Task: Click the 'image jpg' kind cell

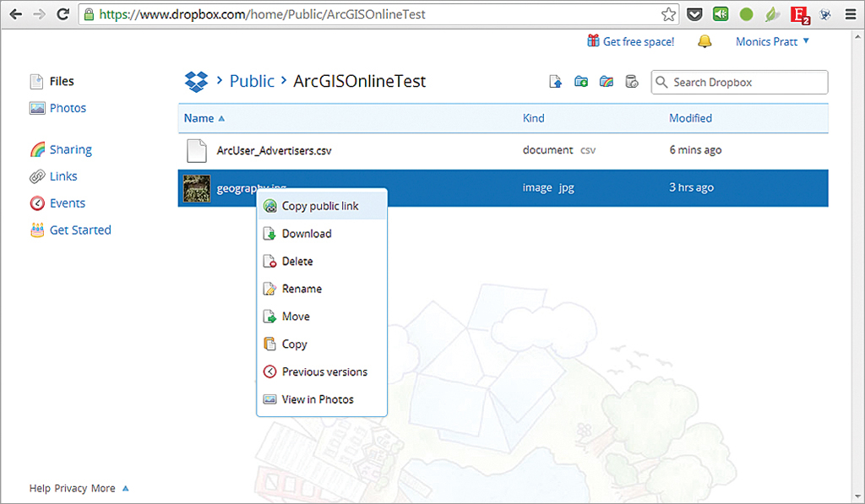Action: pos(548,188)
